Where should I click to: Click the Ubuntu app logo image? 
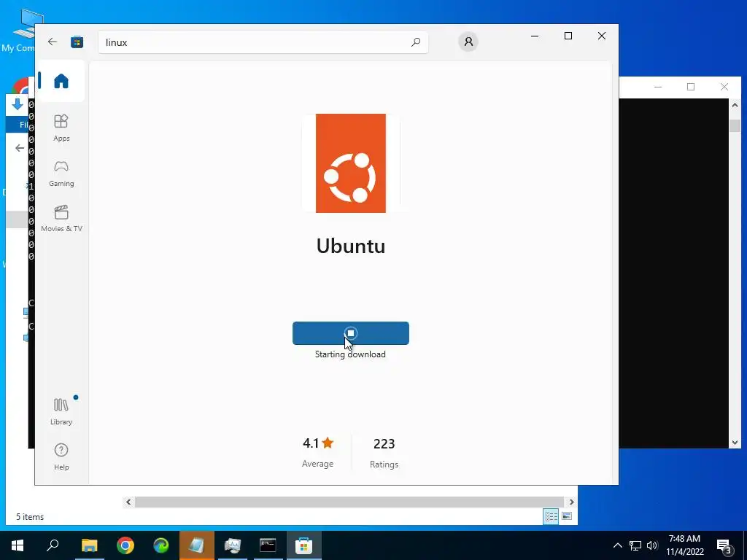pyautogui.click(x=351, y=163)
